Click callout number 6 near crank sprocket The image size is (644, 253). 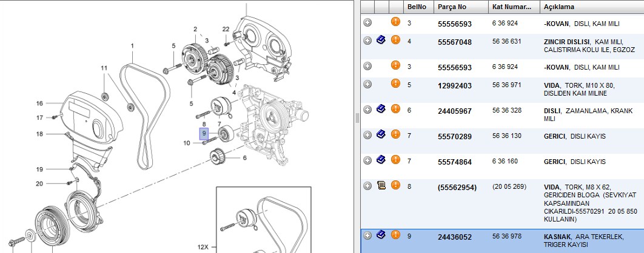[245, 158]
